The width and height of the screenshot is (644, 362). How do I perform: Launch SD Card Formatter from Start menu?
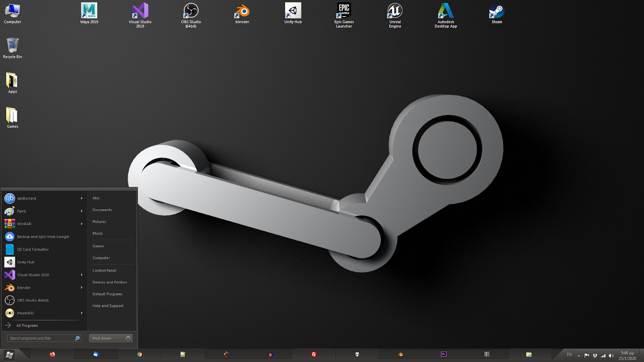43,249
